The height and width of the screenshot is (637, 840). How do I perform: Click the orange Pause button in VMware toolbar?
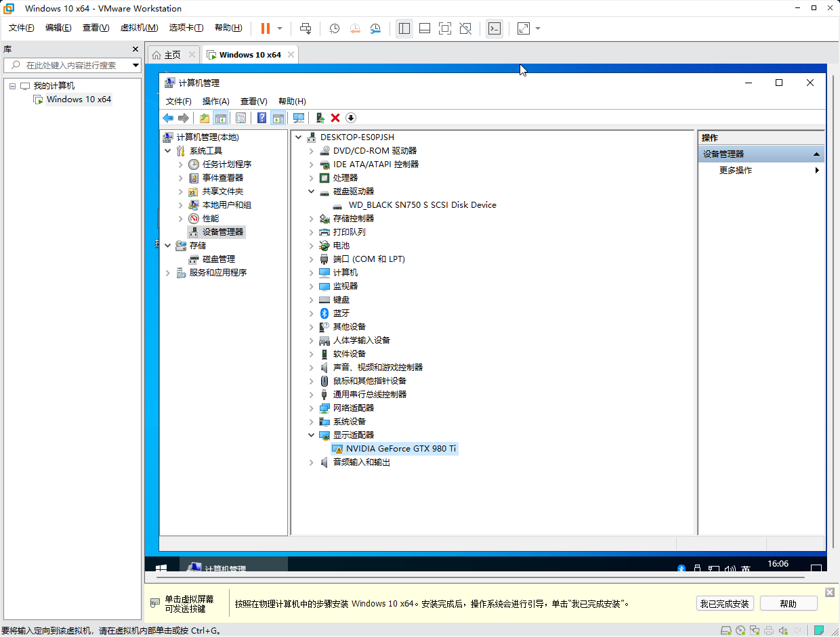265,28
